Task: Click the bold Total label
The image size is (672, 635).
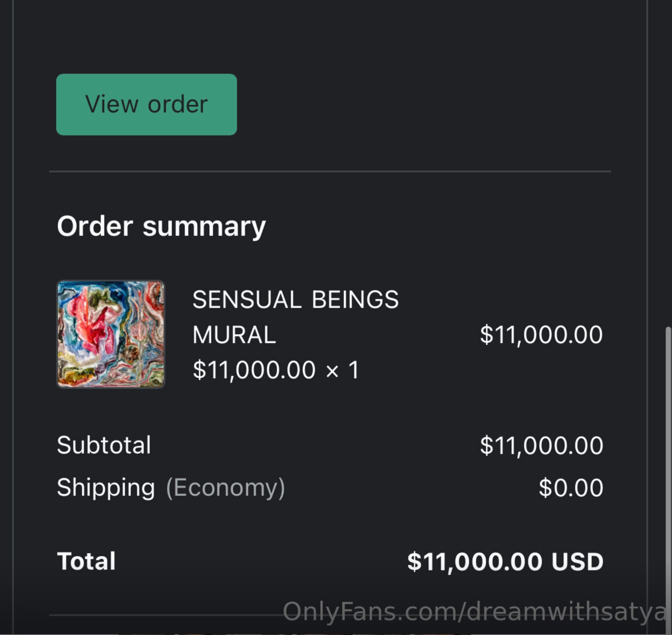Action: 86,561
